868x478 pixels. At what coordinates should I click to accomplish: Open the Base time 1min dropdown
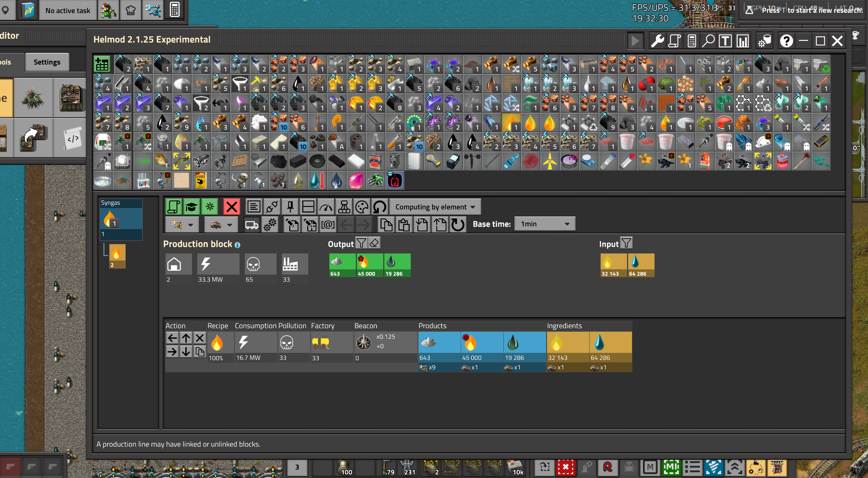pyautogui.click(x=545, y=224)
